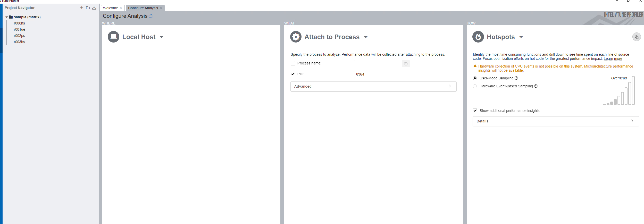
Task: Click the Hotspots flame icon
Action: point(478,37)
